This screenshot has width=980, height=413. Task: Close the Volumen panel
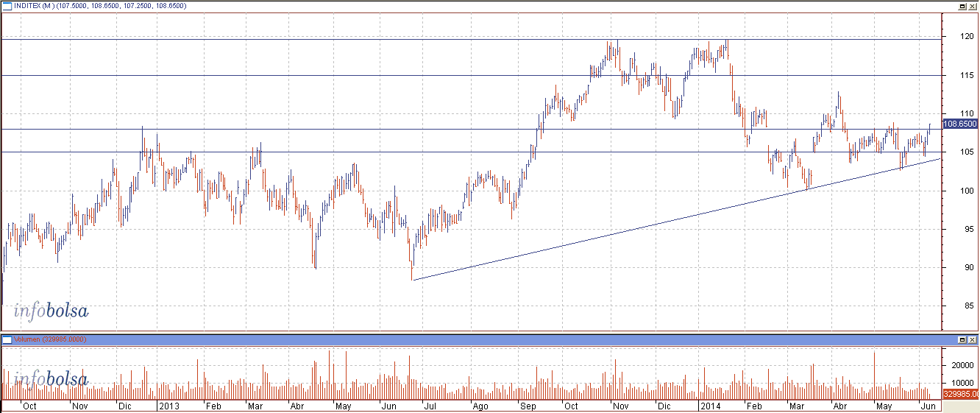(x=972, y=339)
